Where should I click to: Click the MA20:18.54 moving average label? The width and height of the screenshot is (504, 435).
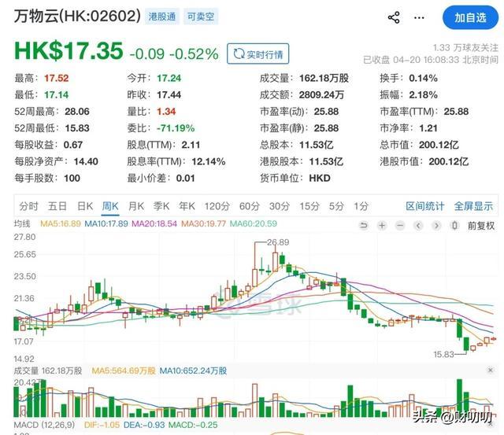click(154, 223)
